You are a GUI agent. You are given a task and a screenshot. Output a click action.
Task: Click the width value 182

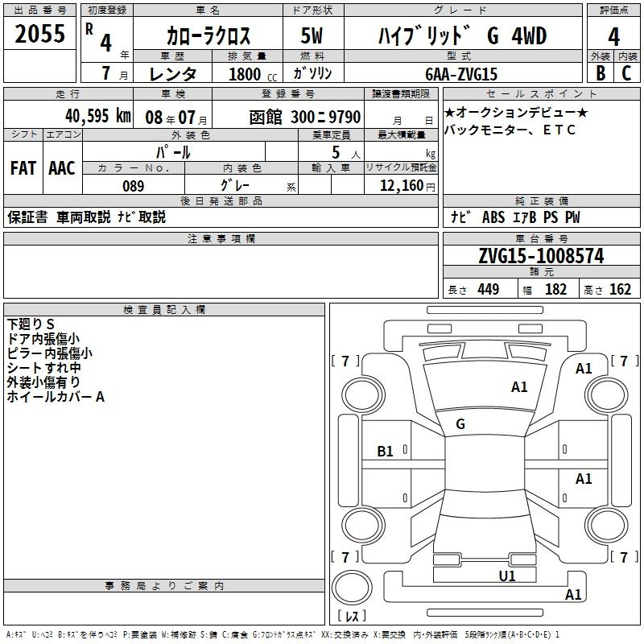point(555,289)
